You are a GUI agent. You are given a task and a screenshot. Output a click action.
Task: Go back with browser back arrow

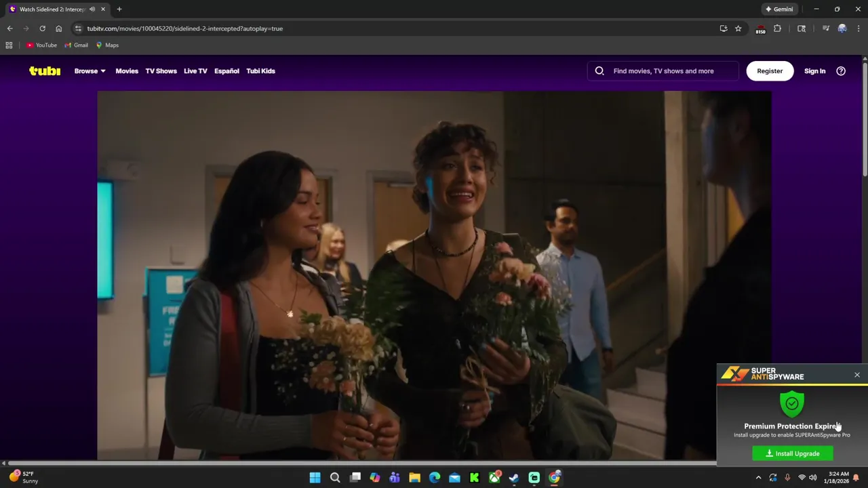coord(9,28)
